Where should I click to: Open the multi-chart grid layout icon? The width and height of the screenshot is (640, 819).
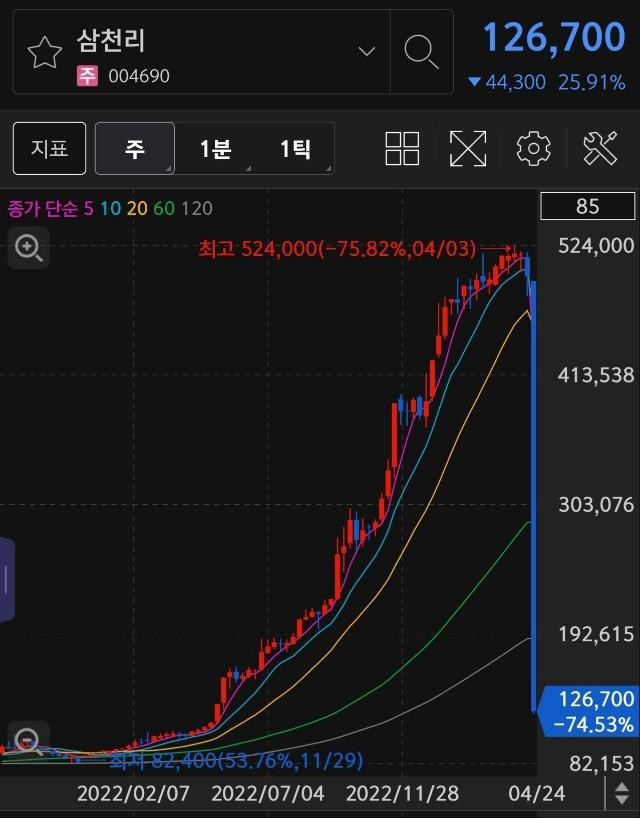coord(402,149)
